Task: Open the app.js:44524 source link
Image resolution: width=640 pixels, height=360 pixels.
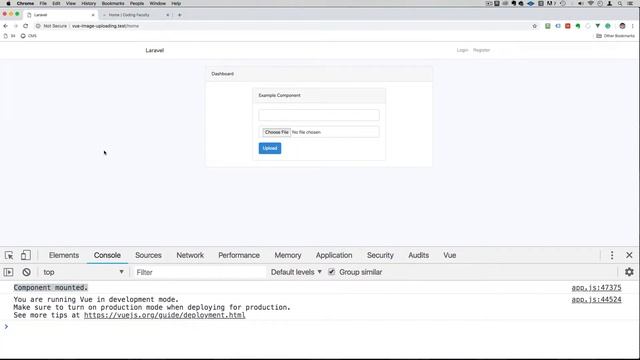Action: pyautogui.click(x=596, y=300)
